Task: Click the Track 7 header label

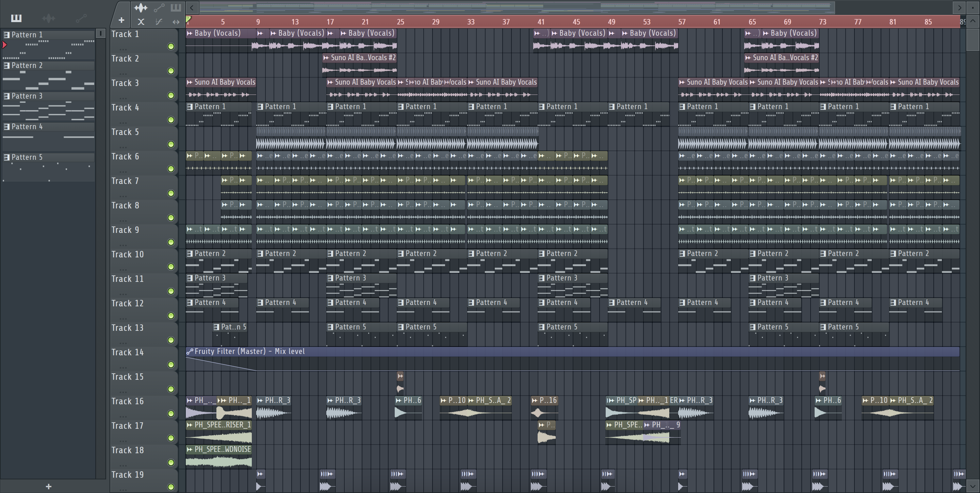Action: coord(125,181)
